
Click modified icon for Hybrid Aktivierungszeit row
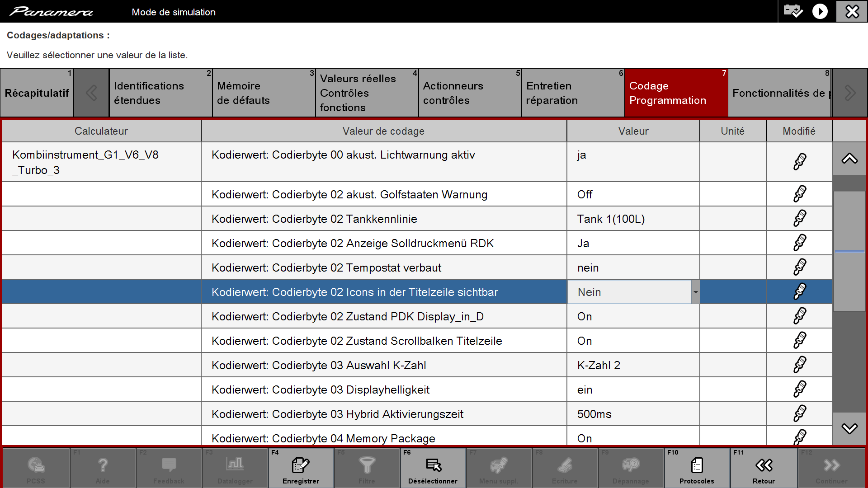(x=800, y=414)
